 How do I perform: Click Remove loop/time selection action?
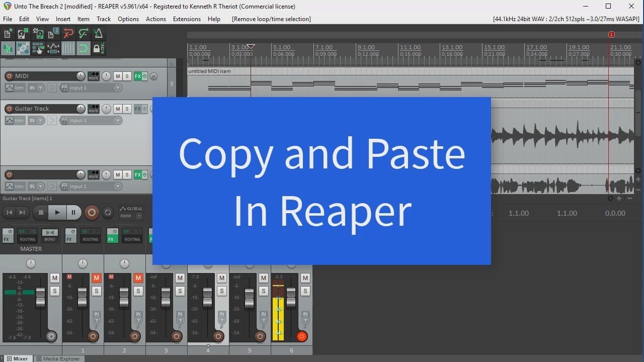(271, 19)
